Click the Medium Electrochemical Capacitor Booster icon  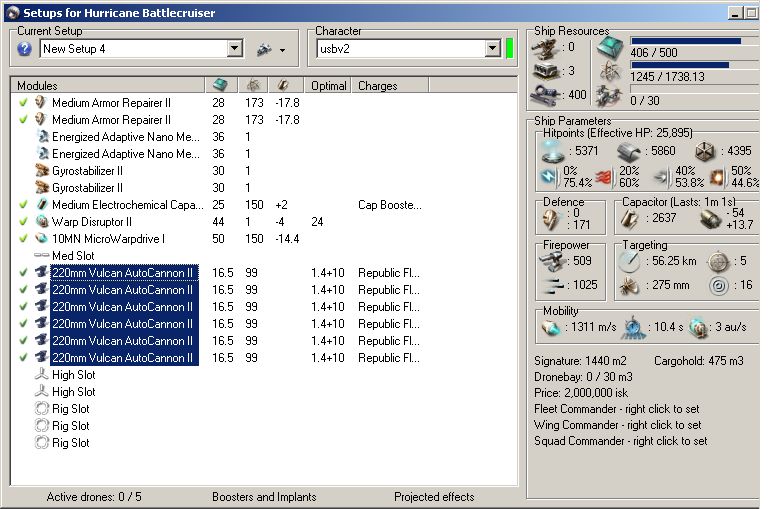point(42,204)
